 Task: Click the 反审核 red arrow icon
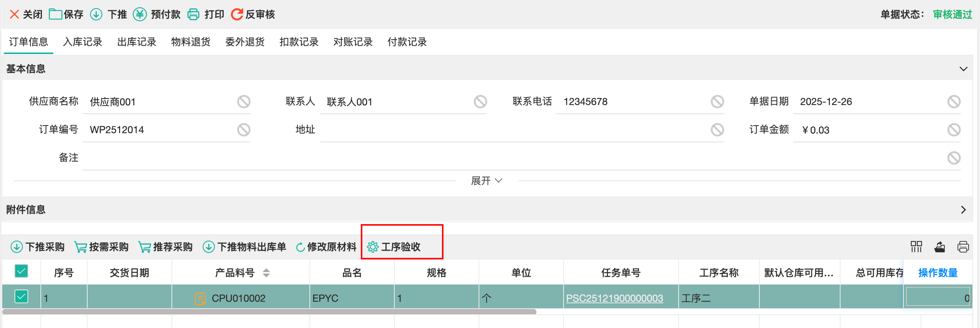coord(237,14)
